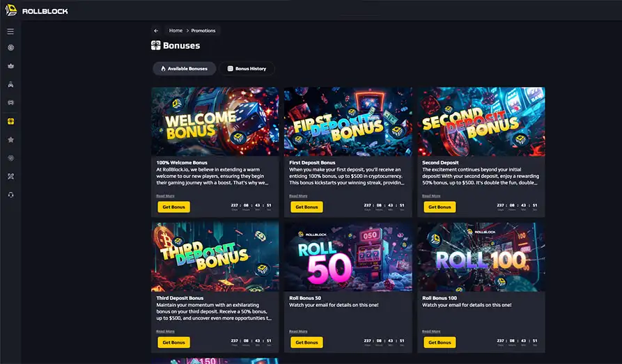Switch to the Available Bonuses tab
Image resolution: width=622 pixels, height=364 pixels.
click(185, 69)
